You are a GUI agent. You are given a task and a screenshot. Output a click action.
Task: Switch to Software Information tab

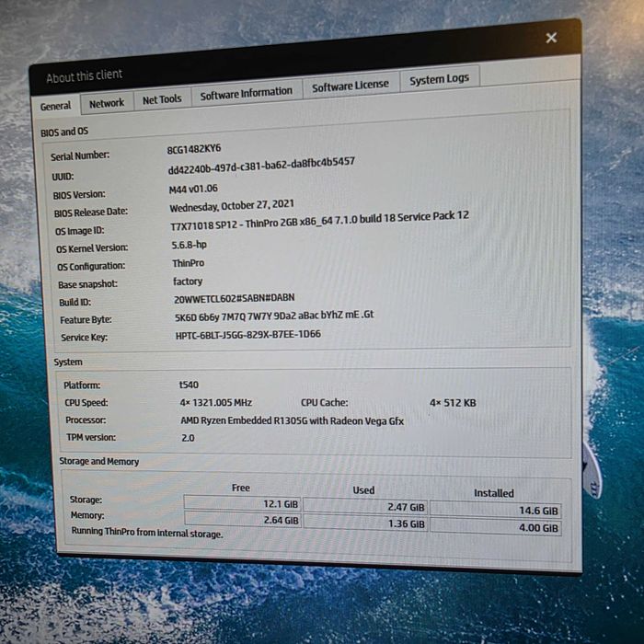click(x=247, y=94)
